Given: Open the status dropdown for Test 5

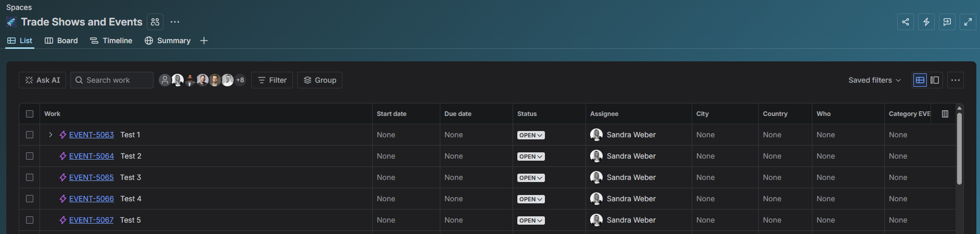Looking at the screenshot, I should (531, 220).
